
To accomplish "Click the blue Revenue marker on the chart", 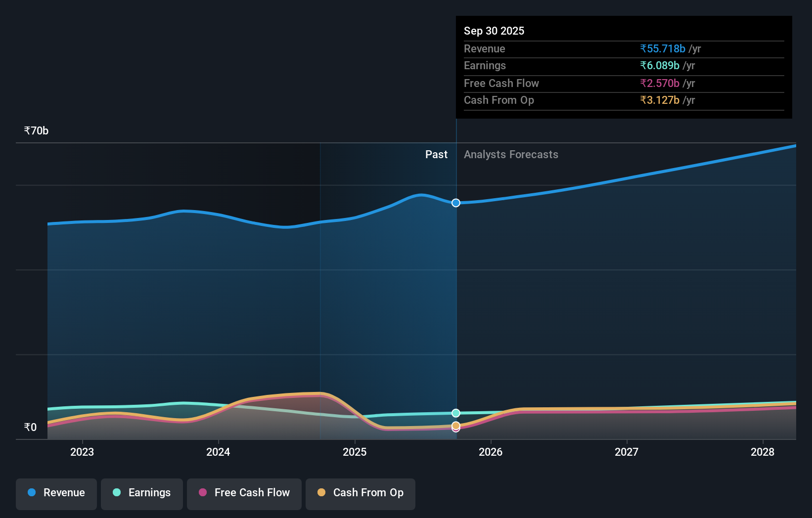I will pos(455,203).
